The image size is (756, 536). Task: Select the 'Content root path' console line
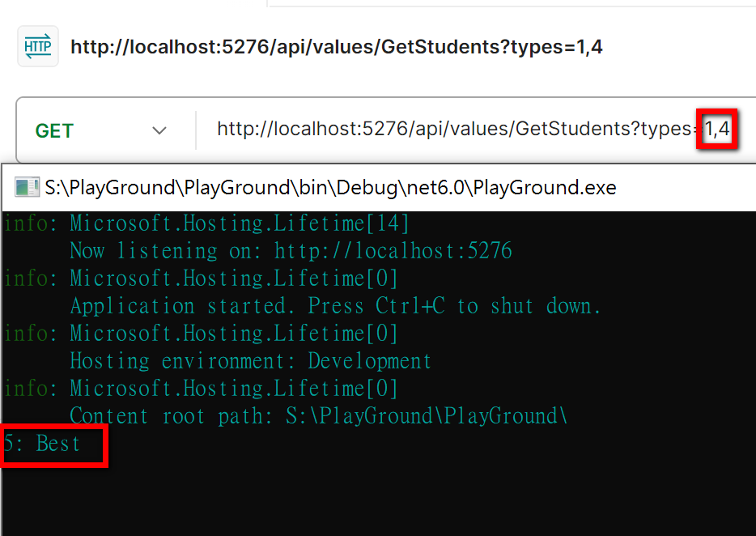pyautogui.click(x=318, y=416)
